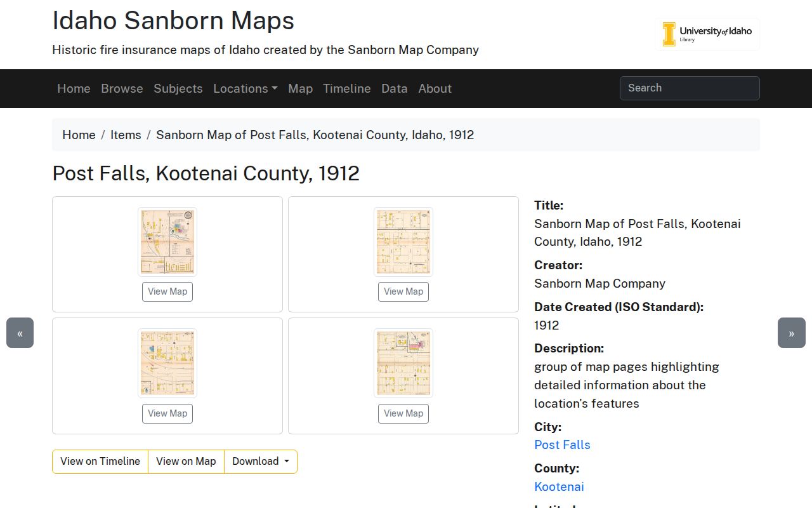Image resolution: width=812 pixels, height=508 pixels.
Task: Click the University of Idaho Library logo
Action: point(707,34)
